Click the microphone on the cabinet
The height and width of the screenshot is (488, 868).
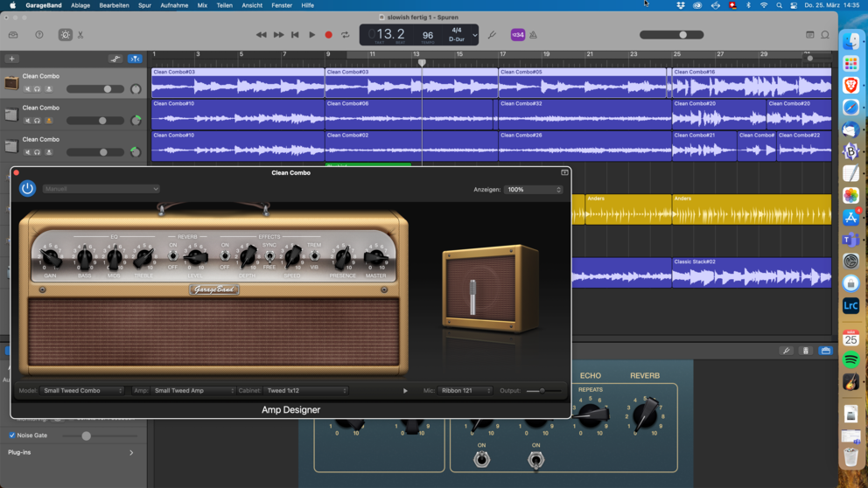pyautogui.click(x=472, y=297)
